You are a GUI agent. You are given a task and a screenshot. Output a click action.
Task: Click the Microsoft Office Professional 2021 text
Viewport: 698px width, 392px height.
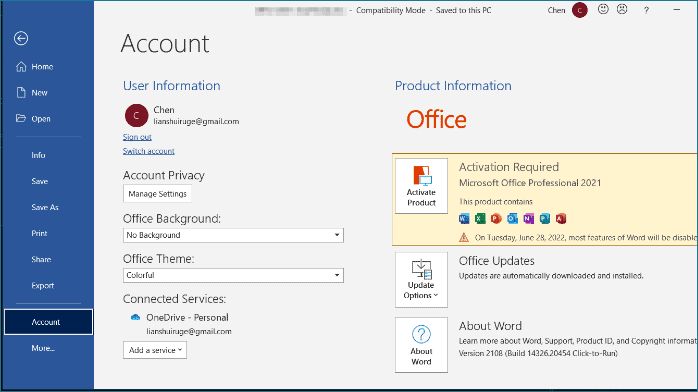530,183
